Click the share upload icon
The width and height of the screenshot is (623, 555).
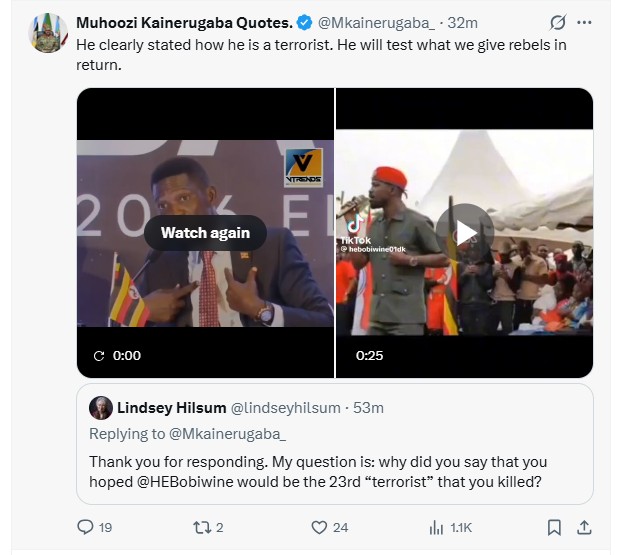[x=586, y=527]
